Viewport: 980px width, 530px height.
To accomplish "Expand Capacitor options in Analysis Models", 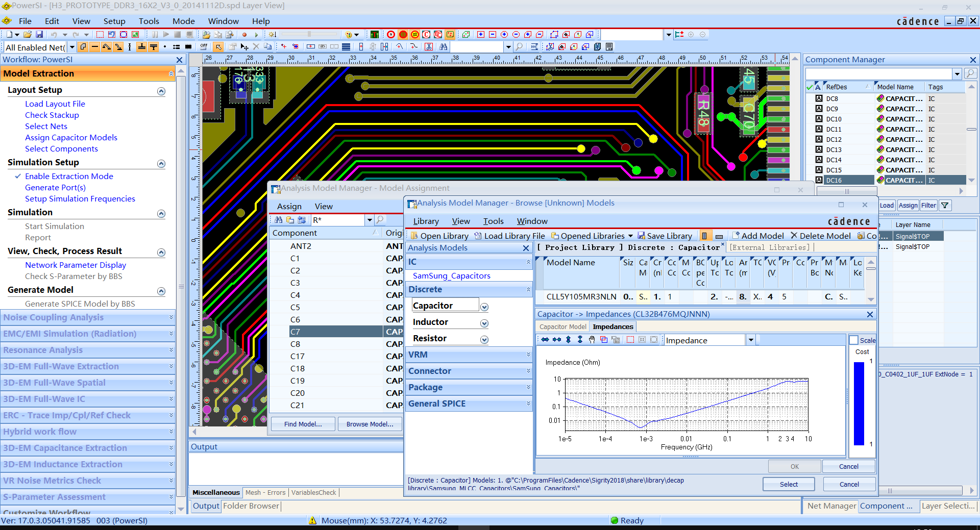I will click(x=484, y=307).
